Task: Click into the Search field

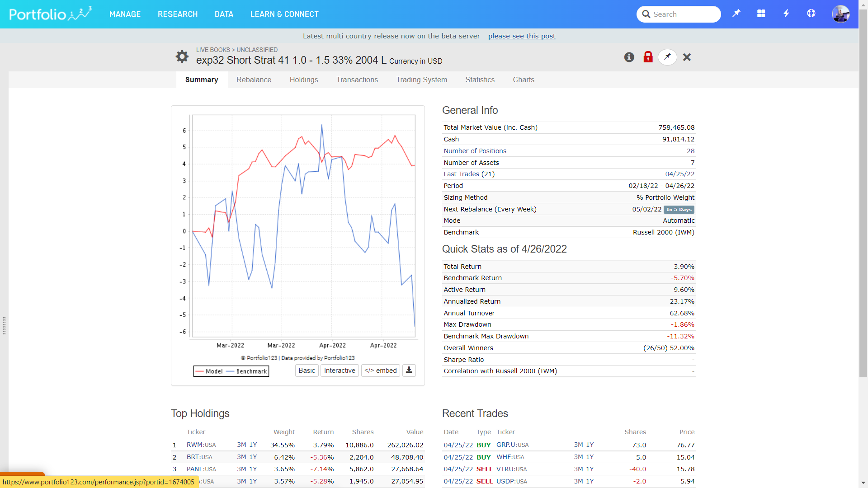Action: [683, 14]
